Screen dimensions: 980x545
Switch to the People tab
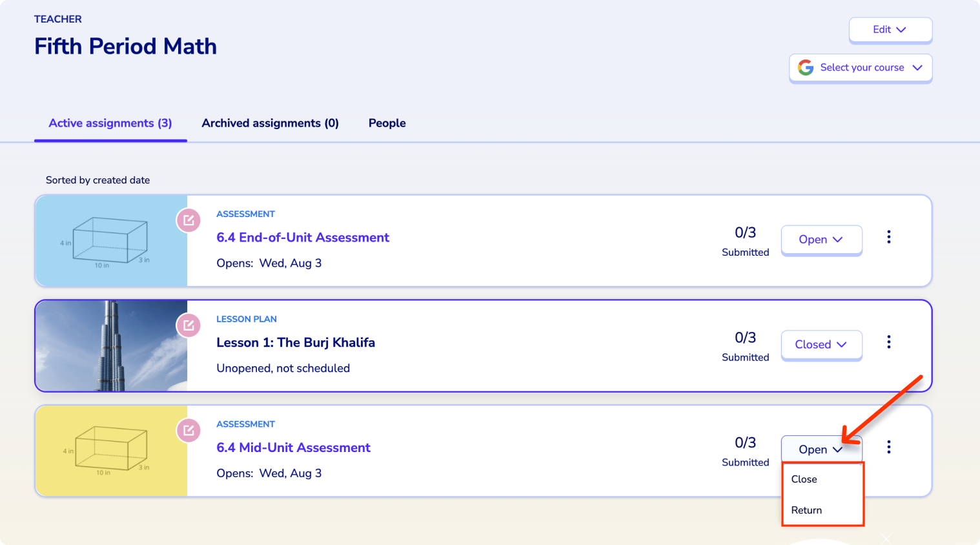coord(387,123)
